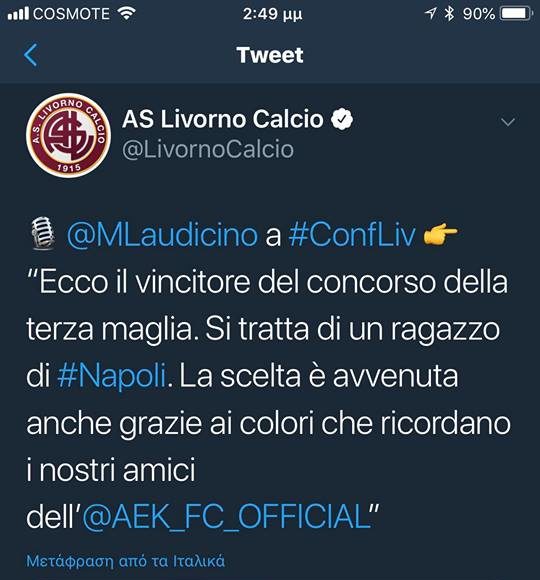
Task: Tap the location arrow status icon
Action: tap(431, 14)
